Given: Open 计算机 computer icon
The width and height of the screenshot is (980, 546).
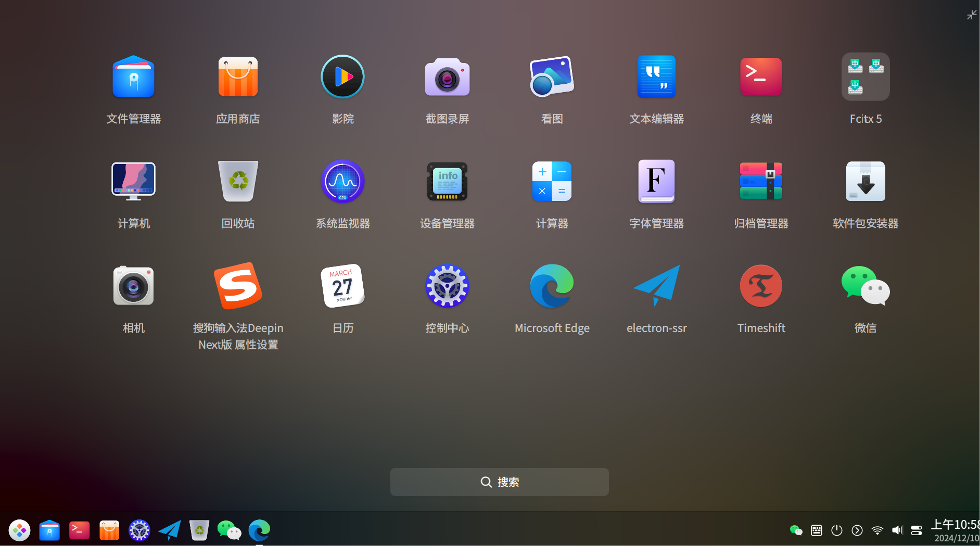Looking at the screenshot, I should pyautogui.click(x=134, y=181).
